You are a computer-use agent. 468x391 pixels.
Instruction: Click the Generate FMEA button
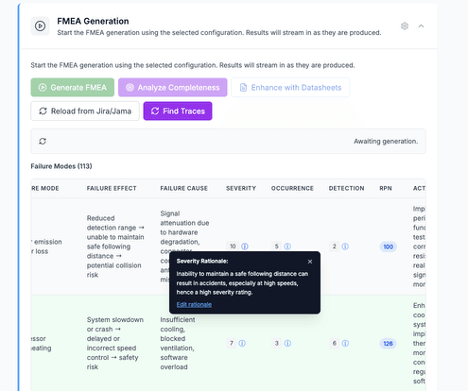coord(72,87)
